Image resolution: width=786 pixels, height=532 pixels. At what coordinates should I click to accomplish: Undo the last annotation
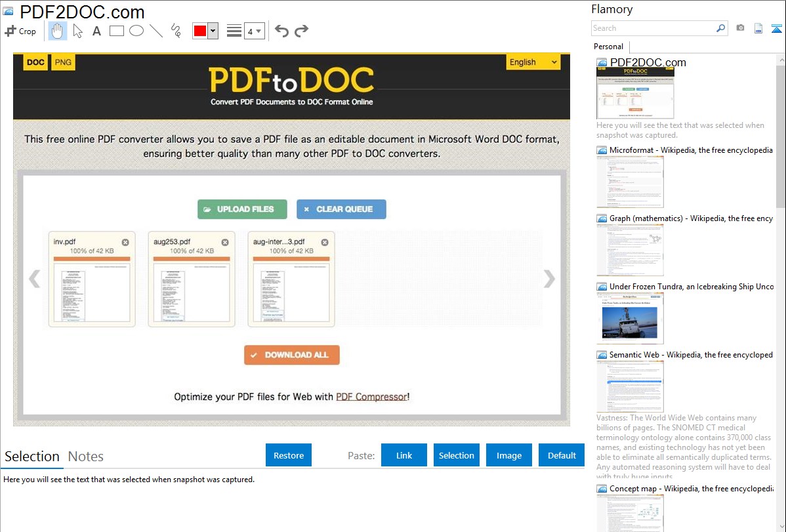point(281,31)
